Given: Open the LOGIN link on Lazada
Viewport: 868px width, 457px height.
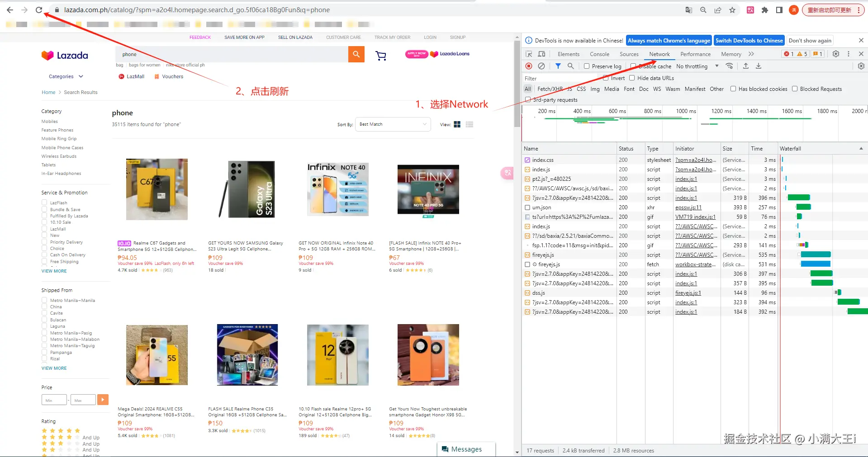Looking at the screenshot, I should click(x=430, y=38).
